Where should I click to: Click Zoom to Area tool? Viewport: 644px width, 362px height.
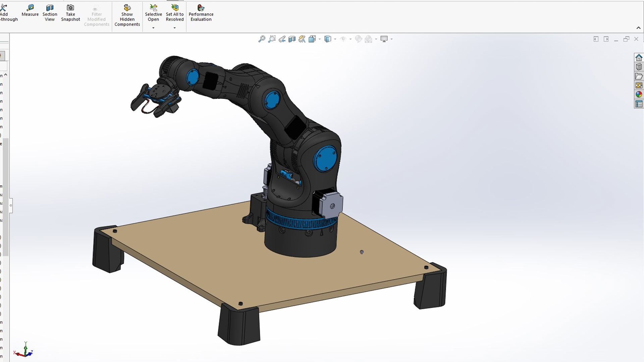point(272,39)
